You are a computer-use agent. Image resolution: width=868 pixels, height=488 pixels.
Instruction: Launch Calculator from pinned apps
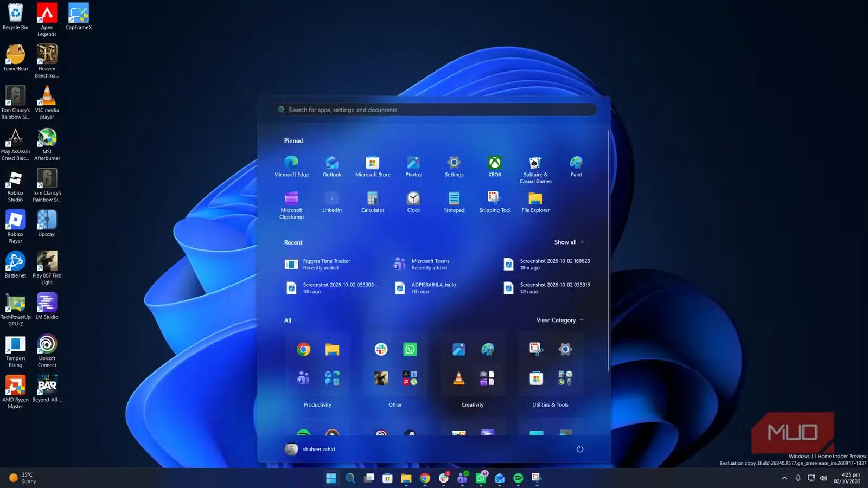click(373, 202)
